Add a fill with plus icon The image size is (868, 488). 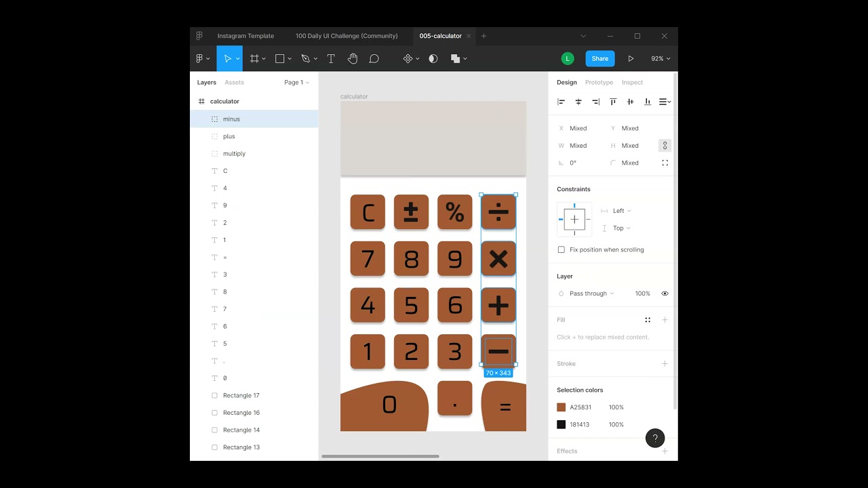[x=665, y=320]
